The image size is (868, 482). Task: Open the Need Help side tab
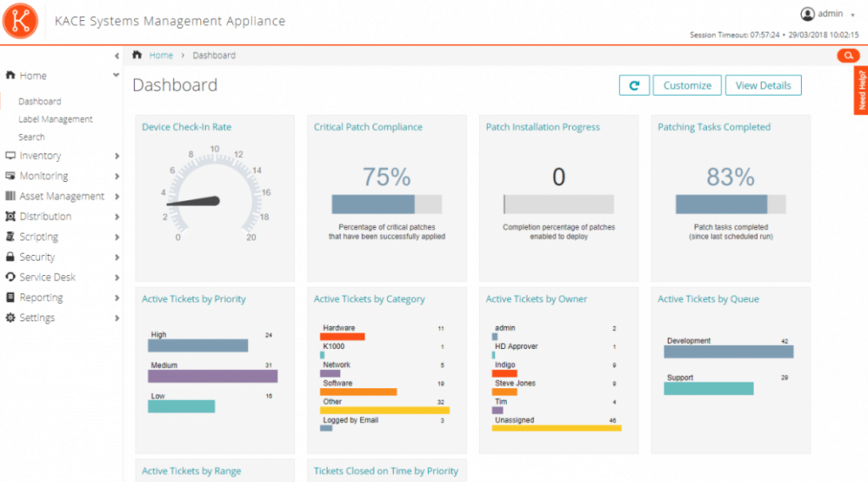pyautogui.click(x=861, y=91)
